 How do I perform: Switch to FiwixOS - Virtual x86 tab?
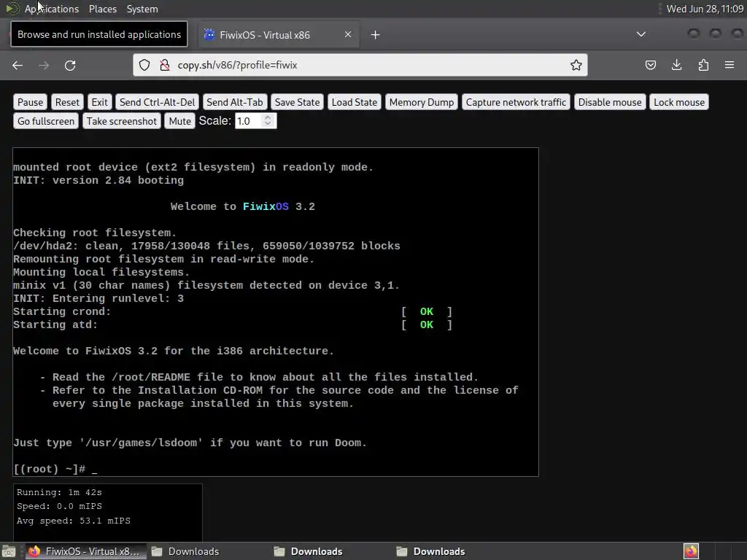[x=278, y=35]
